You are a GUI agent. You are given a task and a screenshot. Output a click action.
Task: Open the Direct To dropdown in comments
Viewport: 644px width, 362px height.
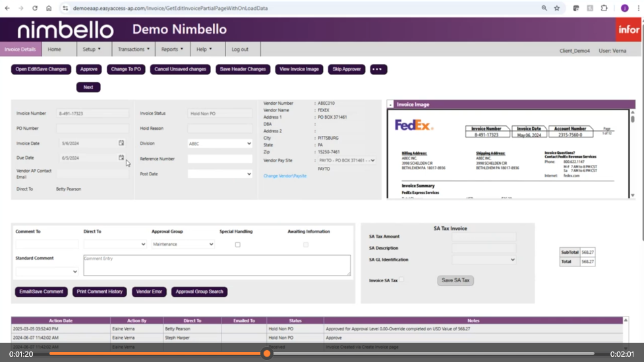point(115,244)
